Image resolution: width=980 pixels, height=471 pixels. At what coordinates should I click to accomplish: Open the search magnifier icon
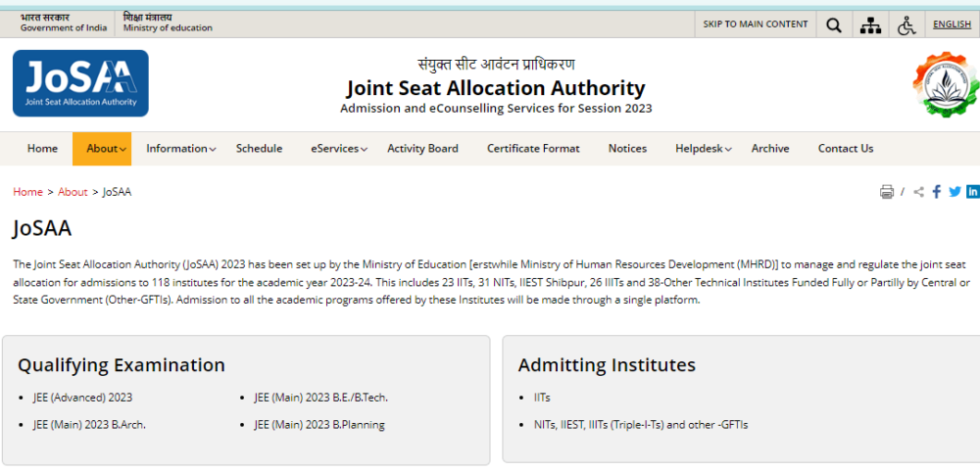coord(833,25)
